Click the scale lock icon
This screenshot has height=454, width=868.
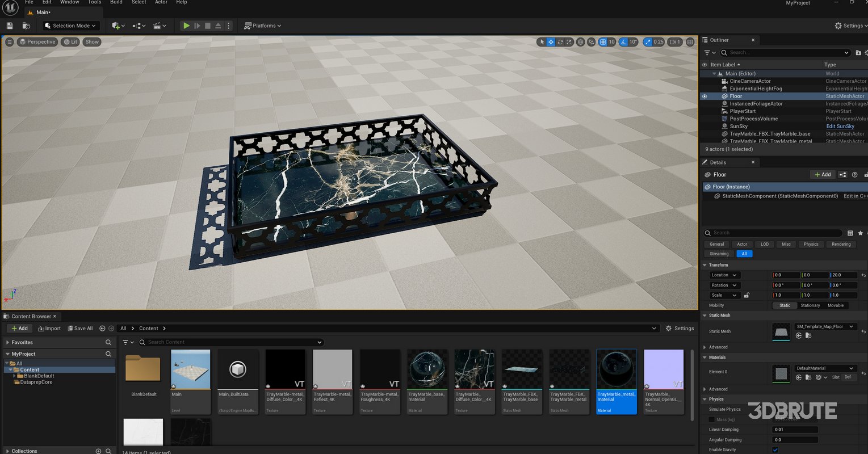[747, 295]
